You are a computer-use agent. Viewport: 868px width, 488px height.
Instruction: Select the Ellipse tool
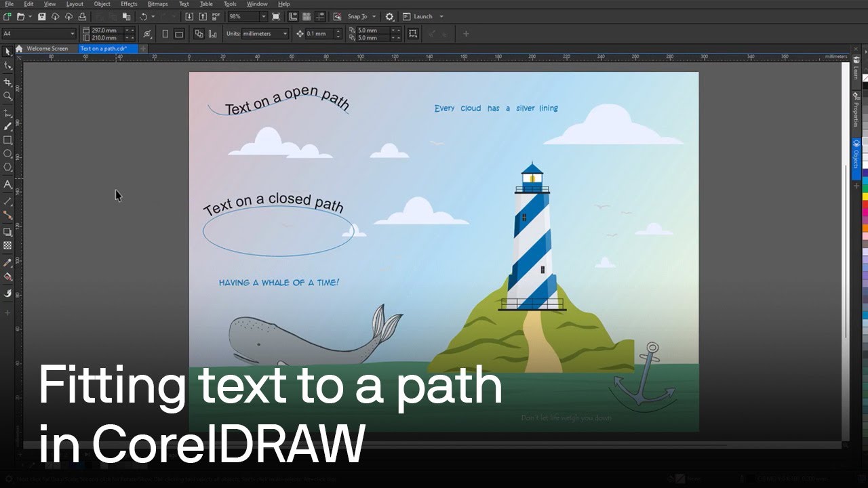[x=7, y=154]
